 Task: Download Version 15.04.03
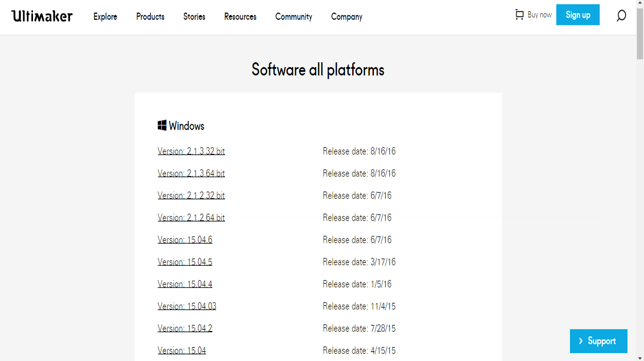[187, 306]
